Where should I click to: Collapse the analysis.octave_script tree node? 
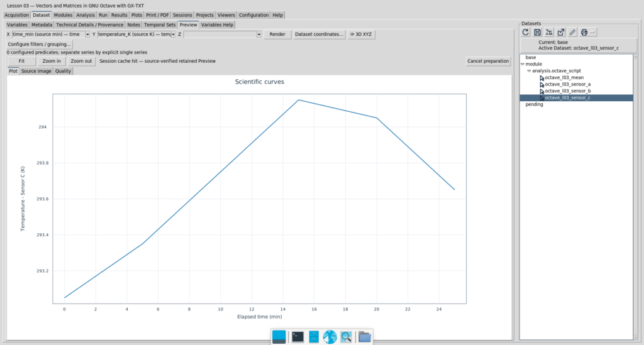529,71
